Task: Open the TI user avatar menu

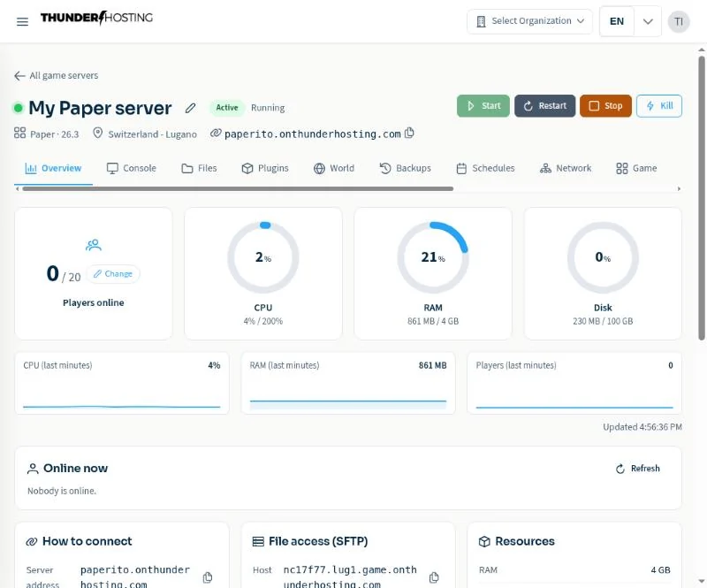Action: 678,21
